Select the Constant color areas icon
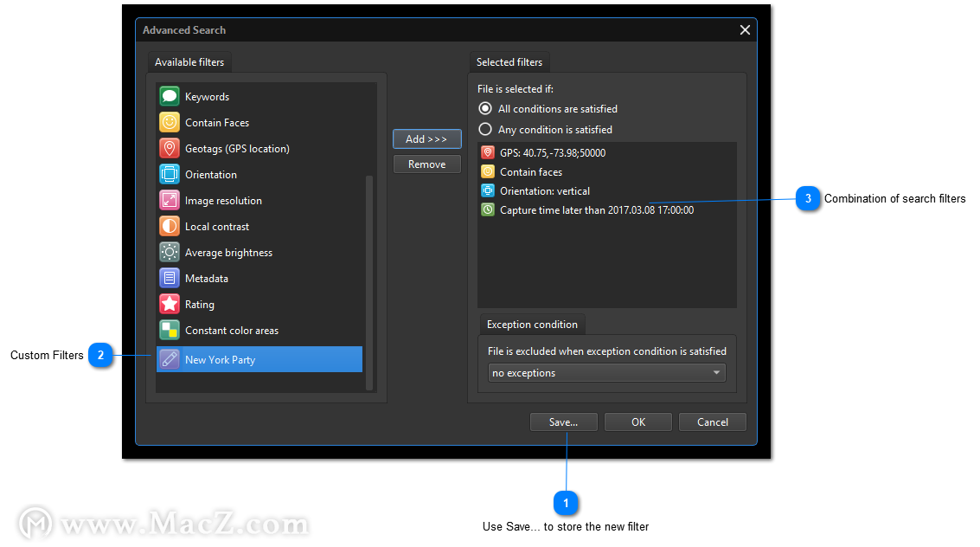The width and height of the screenshot is (980, 547). point(170,330)
